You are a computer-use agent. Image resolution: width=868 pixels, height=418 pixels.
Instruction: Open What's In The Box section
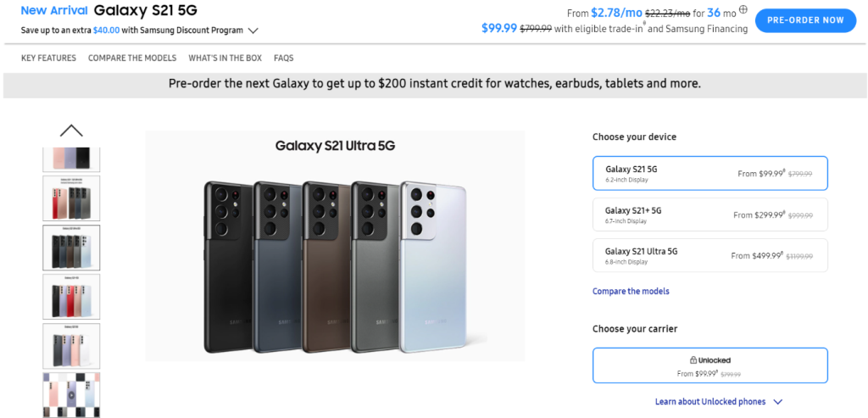tap(225, 59)
